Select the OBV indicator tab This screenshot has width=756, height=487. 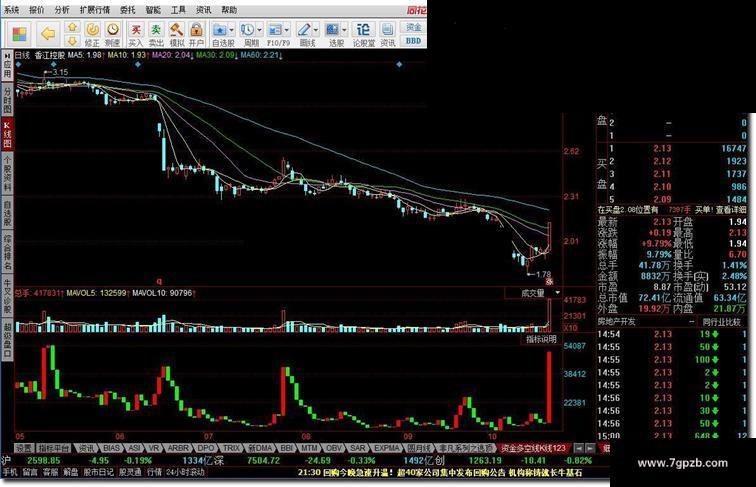click(334, 448)
